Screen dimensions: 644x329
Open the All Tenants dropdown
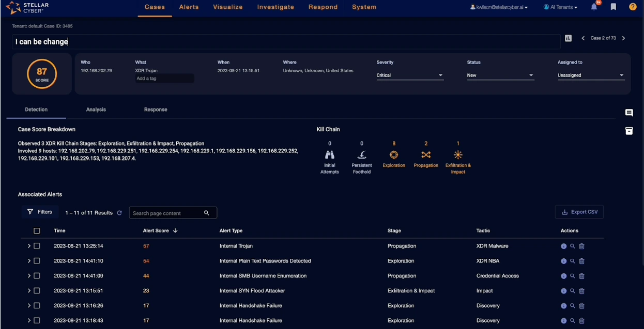560,7
